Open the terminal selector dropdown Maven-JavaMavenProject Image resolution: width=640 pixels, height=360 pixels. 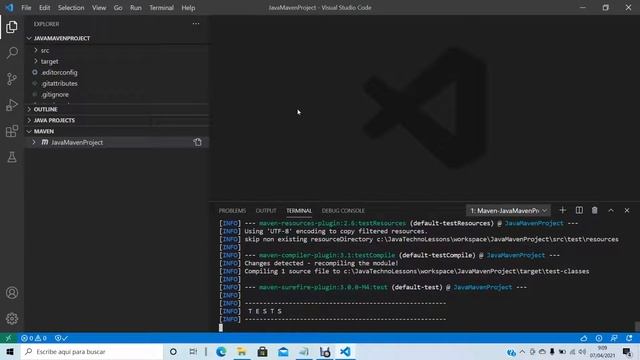point(508,211)
